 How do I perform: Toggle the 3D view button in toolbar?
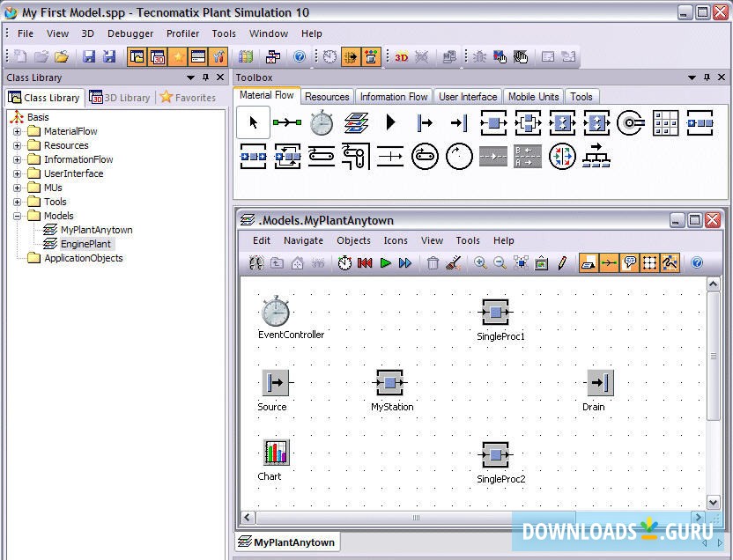pos(401,57)
